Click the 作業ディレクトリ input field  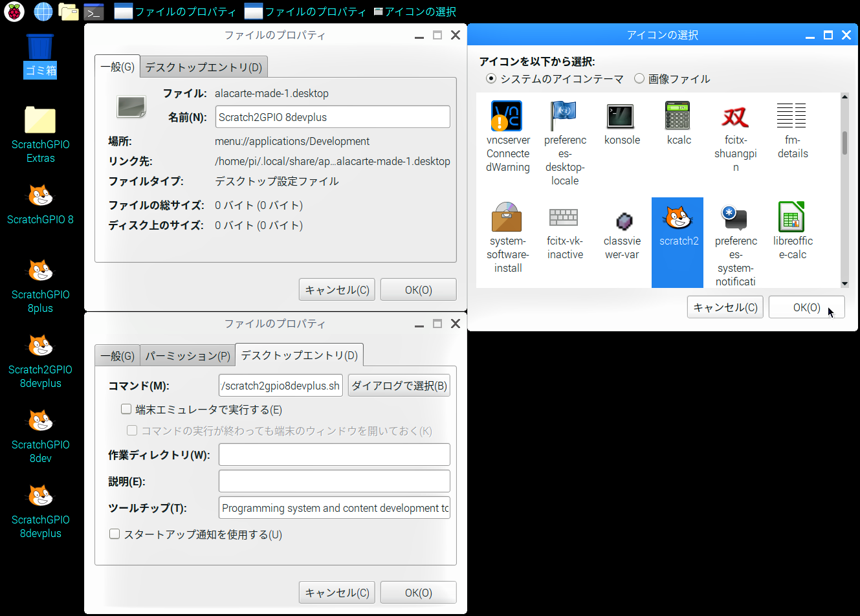[334, 455]
